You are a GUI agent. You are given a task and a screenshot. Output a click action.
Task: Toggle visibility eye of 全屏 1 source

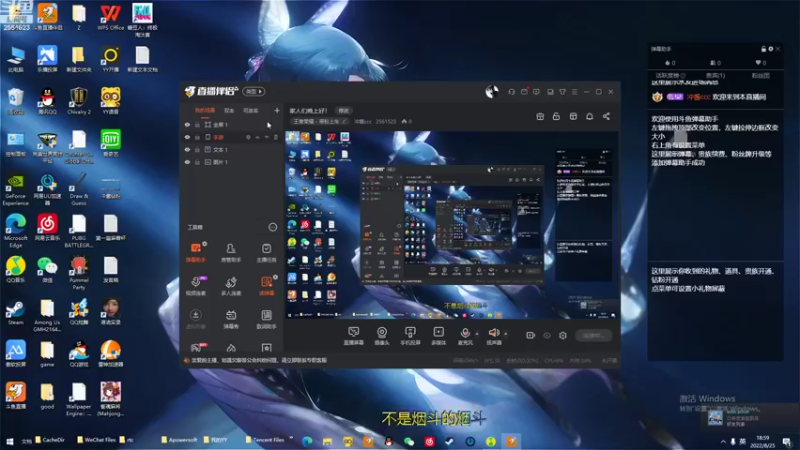click(x=187, y=124)
